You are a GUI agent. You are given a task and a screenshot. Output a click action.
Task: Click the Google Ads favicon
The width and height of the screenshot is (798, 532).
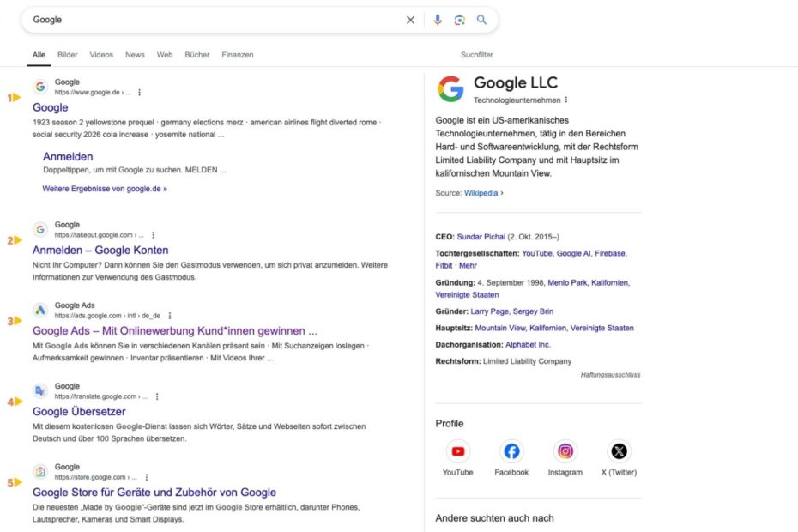coord(40,310)
